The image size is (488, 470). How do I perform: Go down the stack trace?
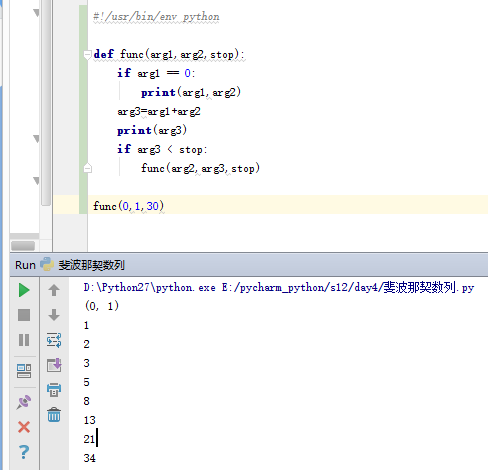click(x=54, y=315)
